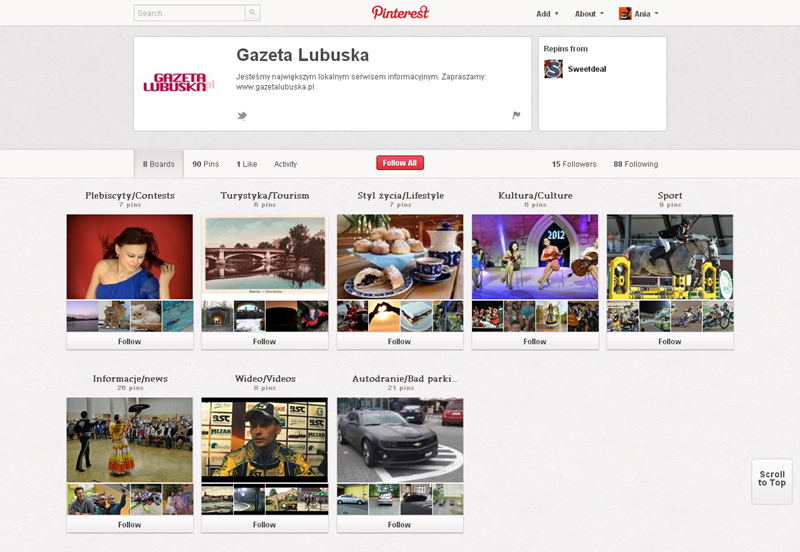Select the Activity tab
Viewport: 800px width, 552px height.
point(285,164)
